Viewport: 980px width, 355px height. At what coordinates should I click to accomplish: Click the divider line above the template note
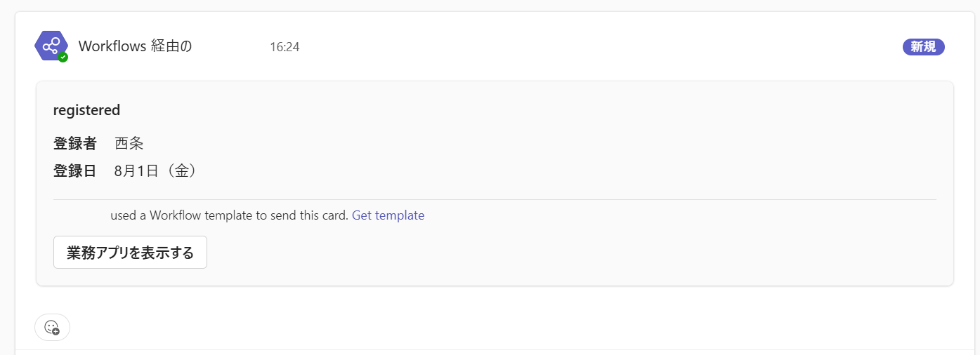pyautogui.click(x=495, y=200)
